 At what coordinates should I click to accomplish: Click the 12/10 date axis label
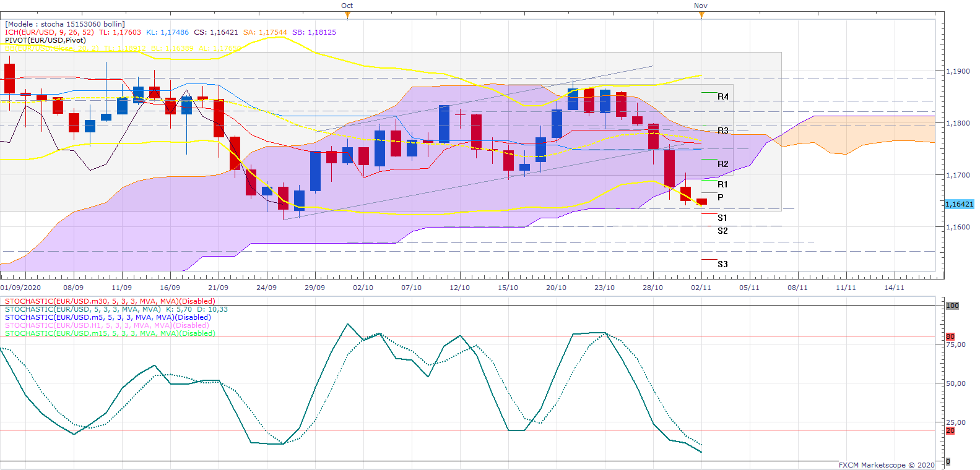(460, 288)
